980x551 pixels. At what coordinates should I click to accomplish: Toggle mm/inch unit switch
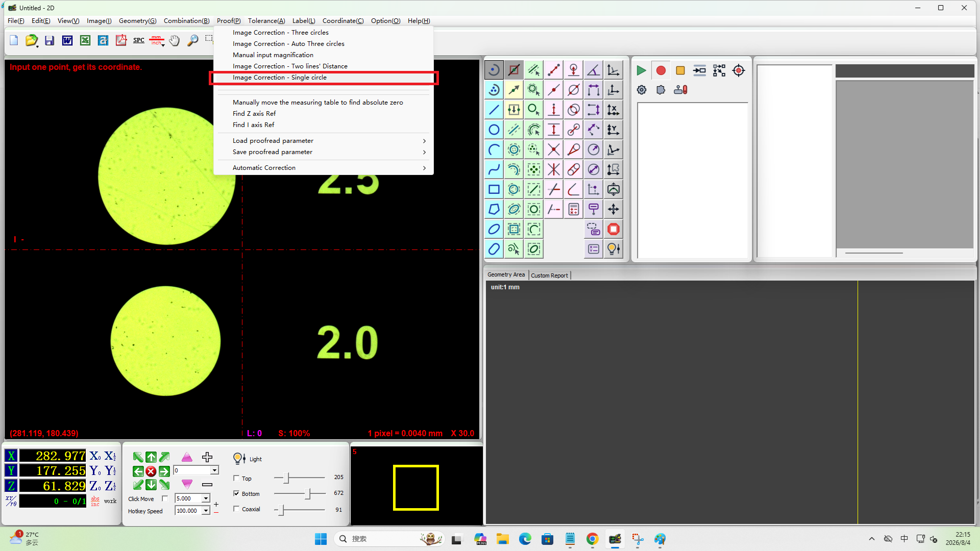(157, 40)
